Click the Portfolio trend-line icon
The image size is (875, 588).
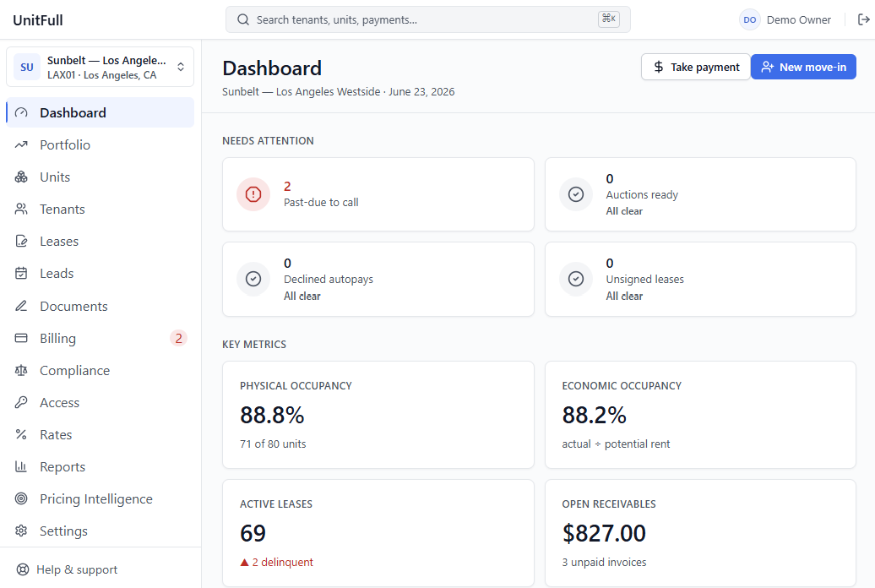click(21, 145)
